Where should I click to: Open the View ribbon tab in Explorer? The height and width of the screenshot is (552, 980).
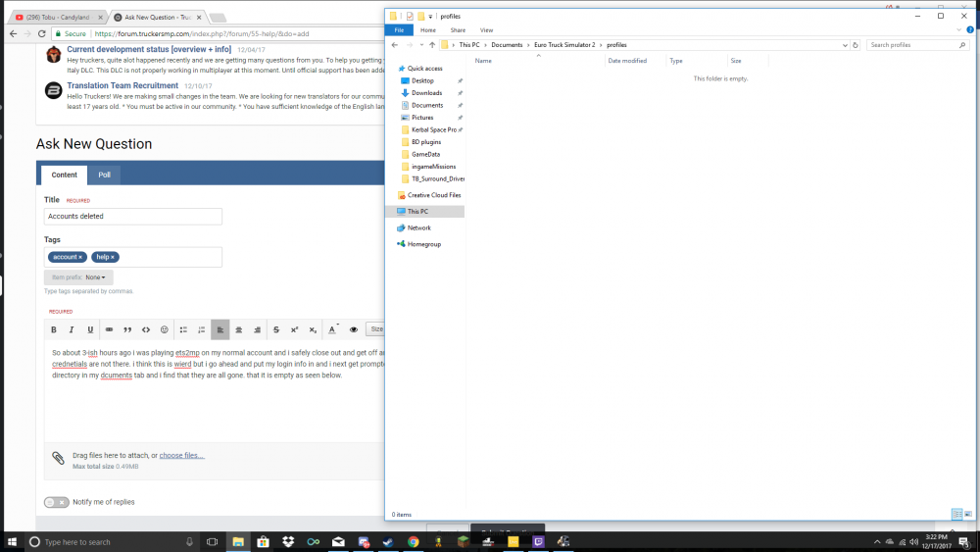486,30
